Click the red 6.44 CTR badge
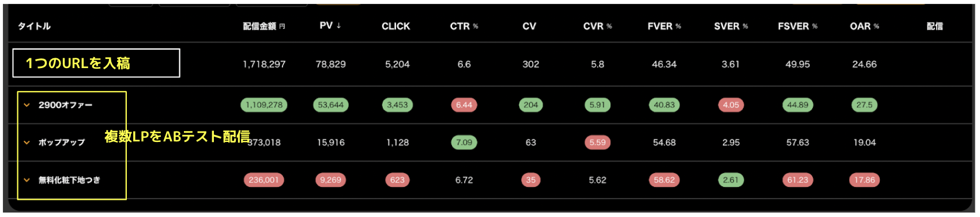The height and width of the screenshot is (217, 980). coord(464,105)
